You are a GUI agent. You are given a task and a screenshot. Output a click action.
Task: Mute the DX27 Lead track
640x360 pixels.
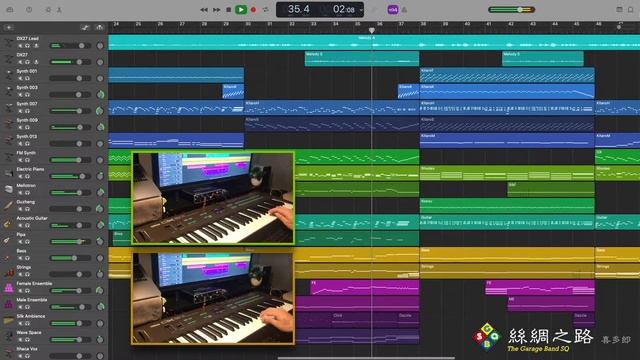coord(20,46)
